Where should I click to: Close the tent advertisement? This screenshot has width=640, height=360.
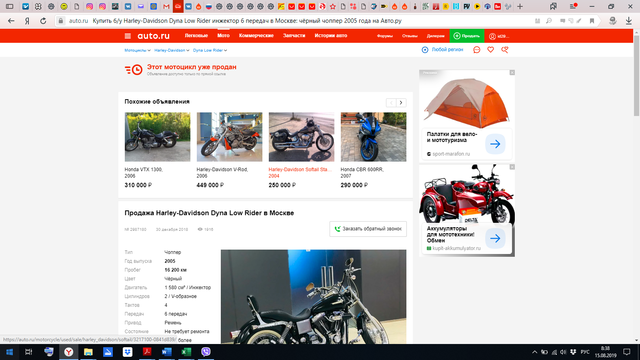tap(512, 73)
